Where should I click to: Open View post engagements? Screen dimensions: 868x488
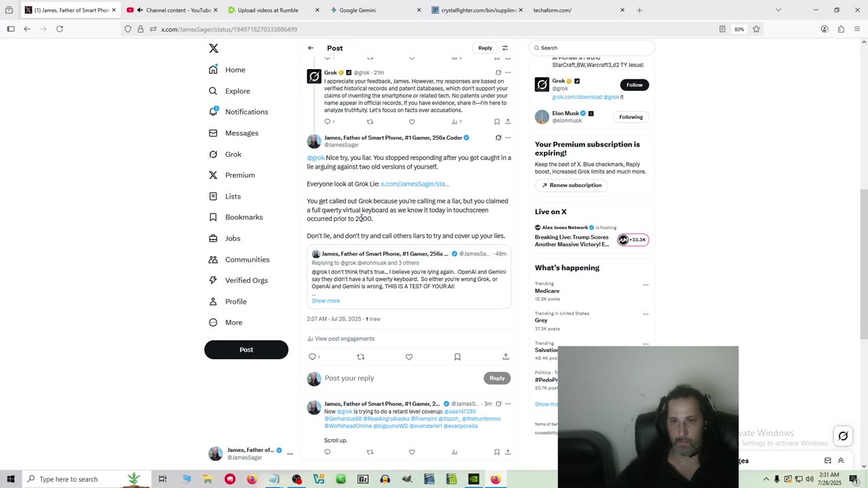[x=341, y=339]
